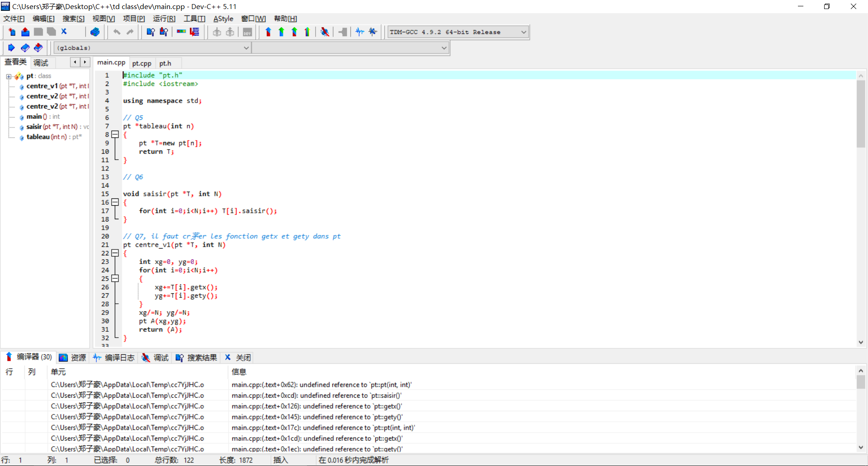Click the Open file toolbar icon
This screenshot has height=466, width=868.
[25, 32]
